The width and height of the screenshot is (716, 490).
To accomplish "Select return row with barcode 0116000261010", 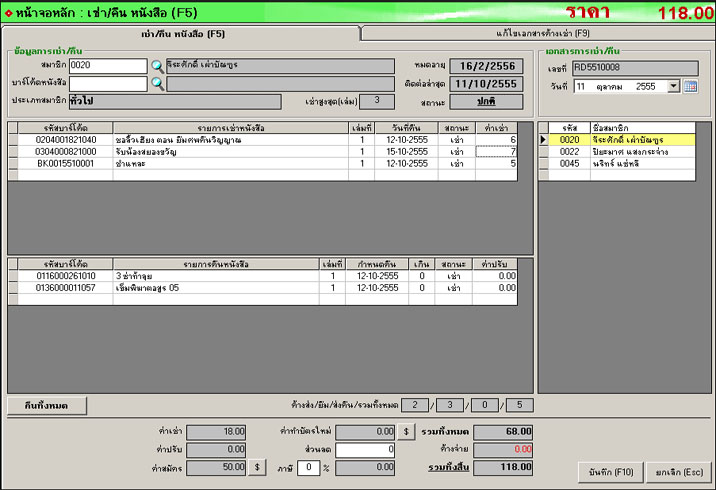I will coord(263,276).
